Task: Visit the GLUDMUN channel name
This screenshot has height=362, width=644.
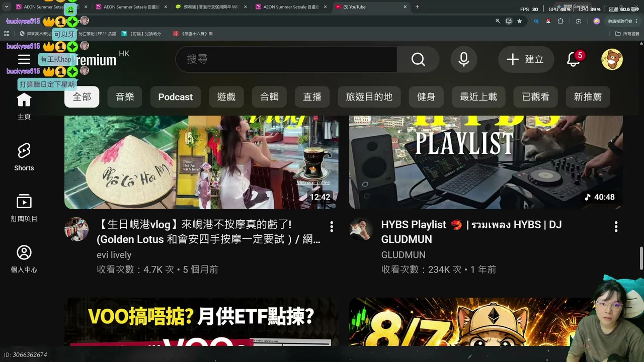Action: pos(404,255)
